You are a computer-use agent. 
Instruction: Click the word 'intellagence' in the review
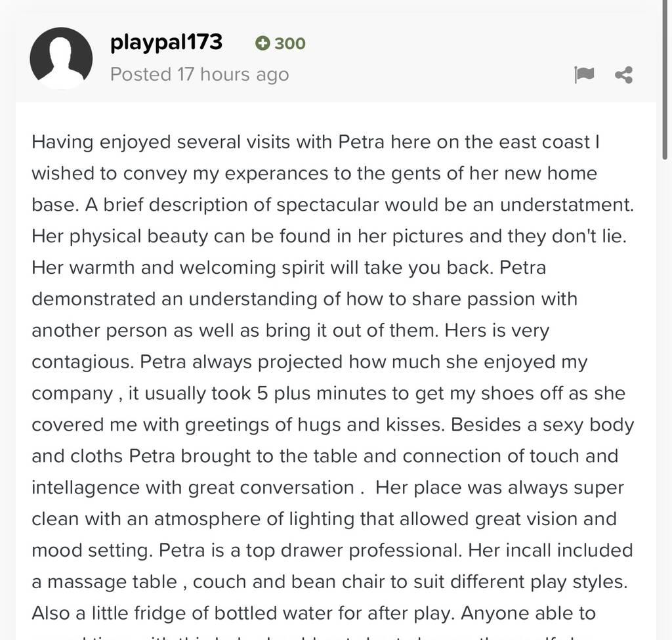pyautogui.click(x=86, y=488)
